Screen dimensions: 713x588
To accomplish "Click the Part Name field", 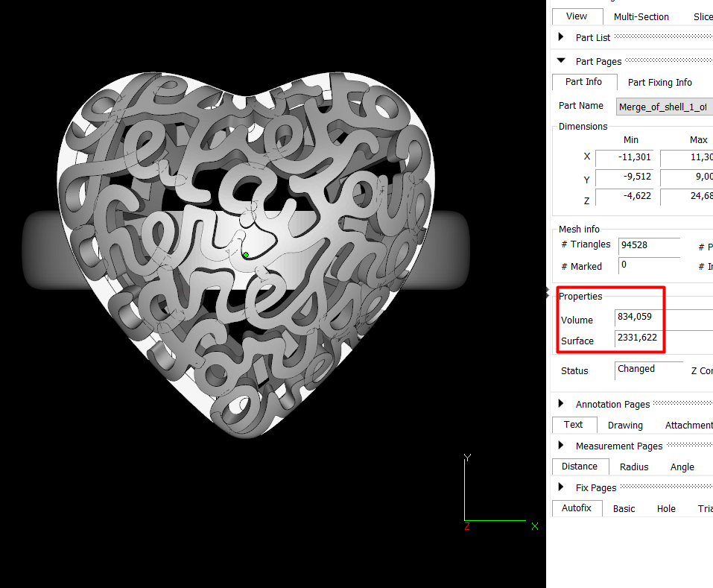I will point(665,107).
